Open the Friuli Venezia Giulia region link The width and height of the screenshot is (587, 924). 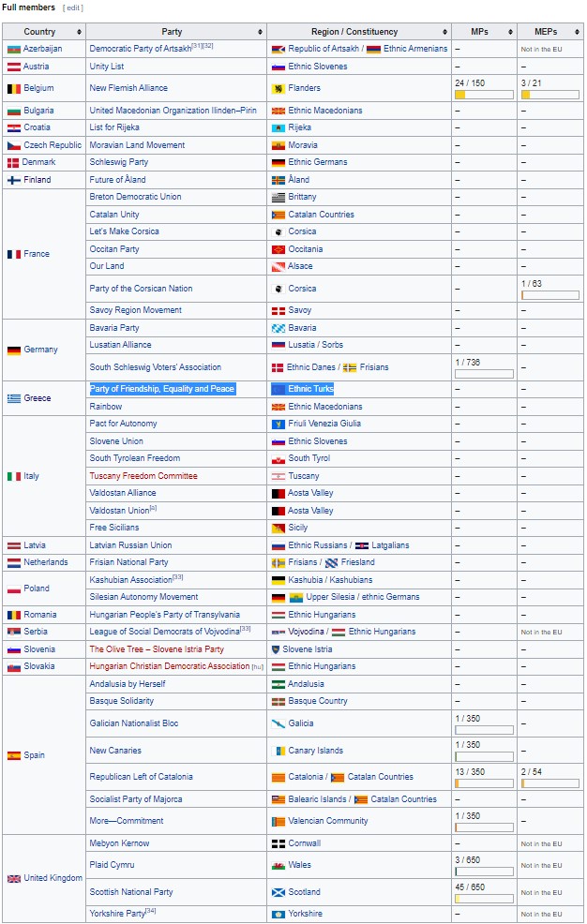(x=324, y=424)
